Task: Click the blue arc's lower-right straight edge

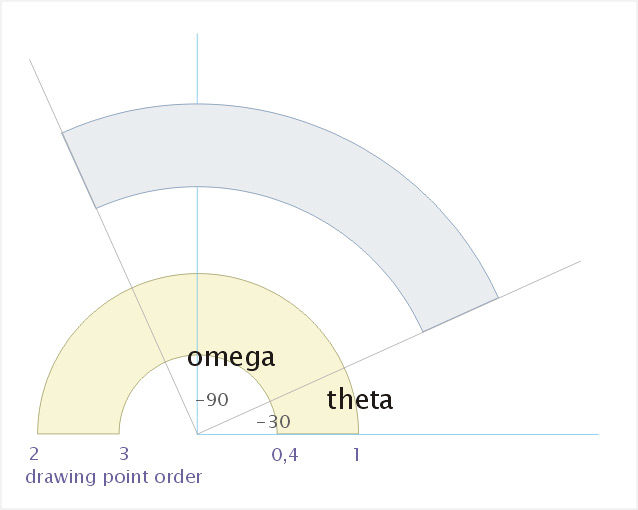Action: tap(461, 315)
